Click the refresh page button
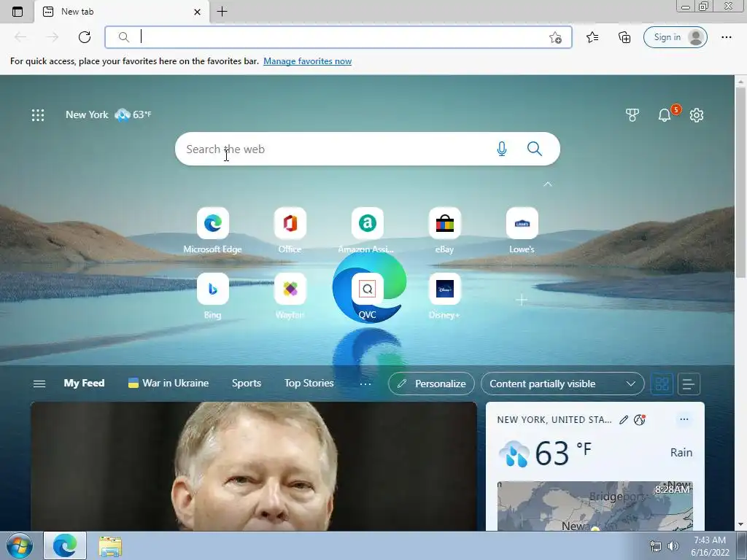747x560 pixels. pos(85,37)
